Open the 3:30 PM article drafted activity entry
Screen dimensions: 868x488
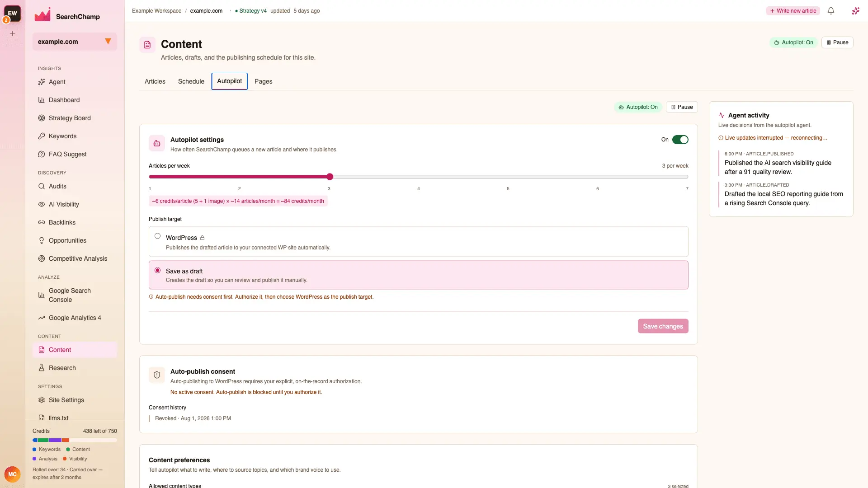tap(781, 194)
